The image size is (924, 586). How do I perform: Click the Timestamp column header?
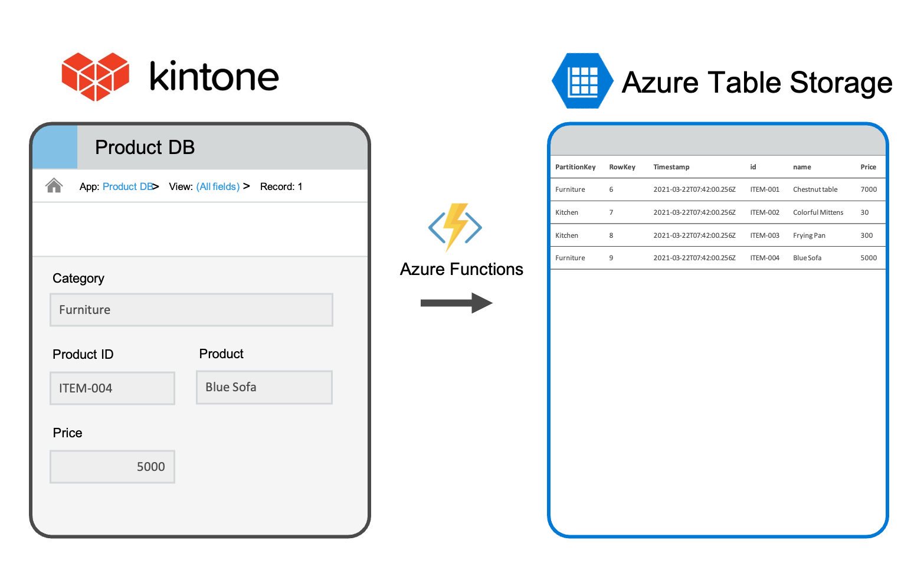[671, 167]
